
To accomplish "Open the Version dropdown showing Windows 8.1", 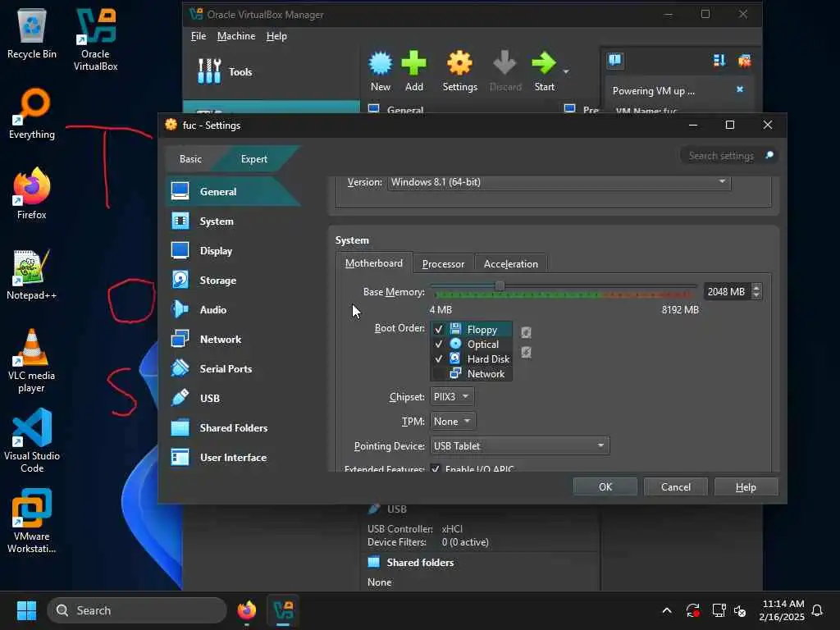I will [559, 182].
